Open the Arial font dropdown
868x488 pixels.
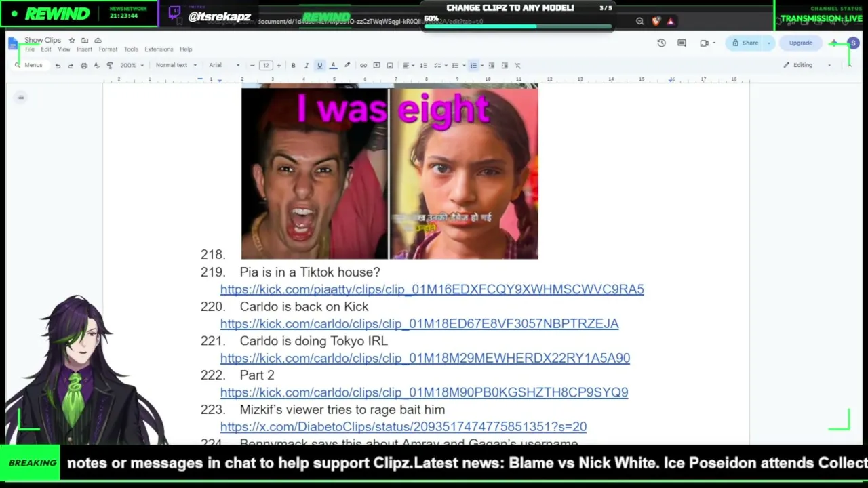click(x=224, y=66)
